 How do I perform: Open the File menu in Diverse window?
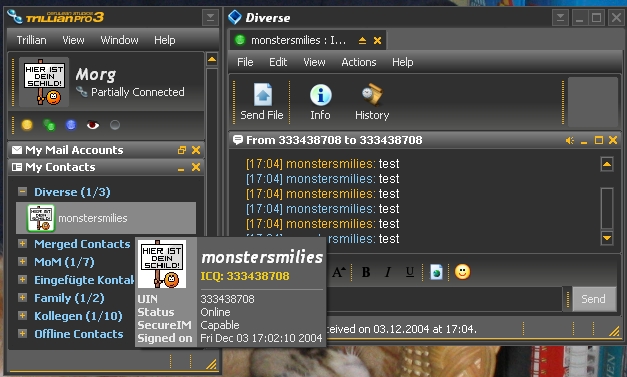point(245,62)
